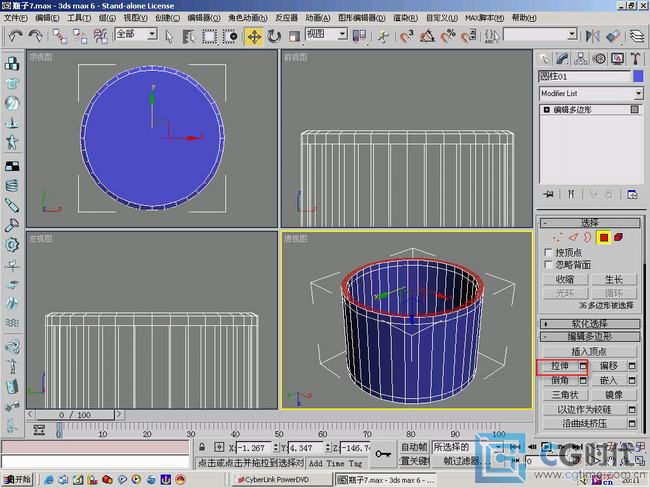Toggle the 自动帧 auto key button
650x488 pixels.
pos(414,447)
